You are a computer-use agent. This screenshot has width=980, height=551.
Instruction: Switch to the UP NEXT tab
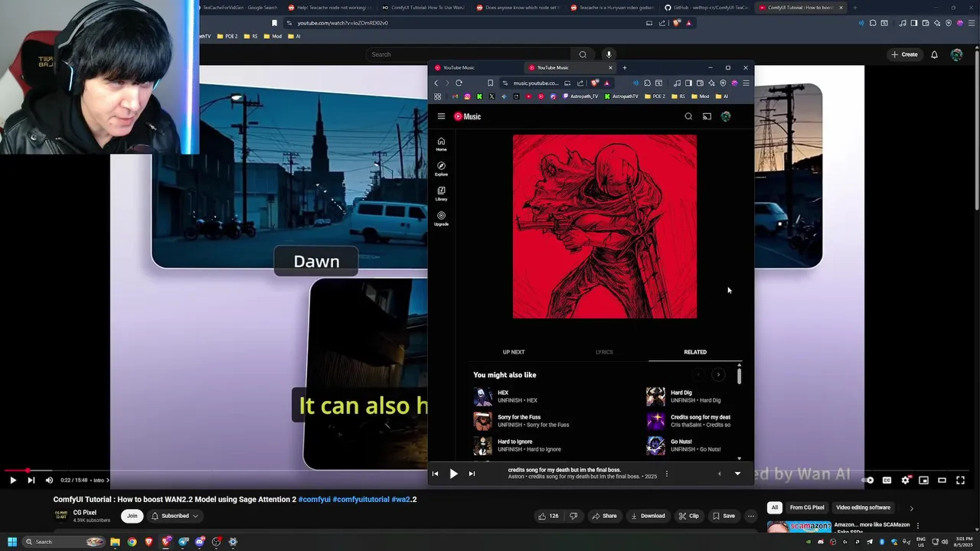514,352
